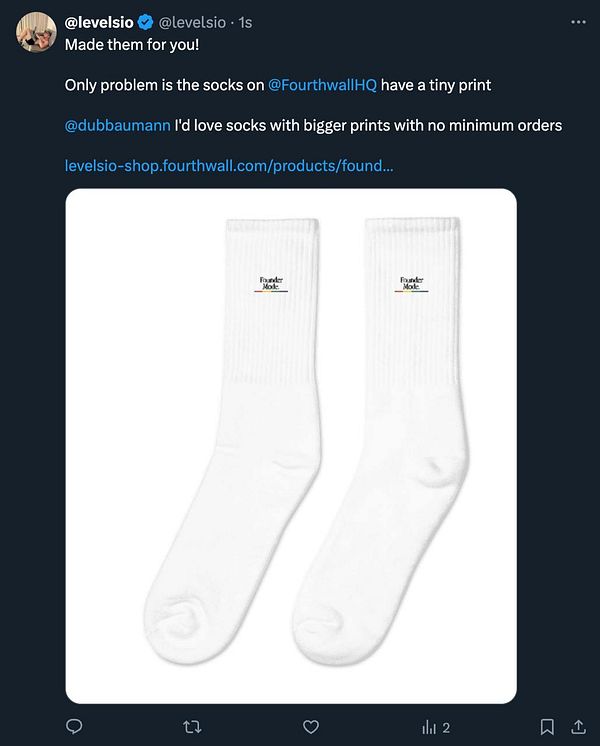600x746 pixels.
Task: Click the view count number 2
Action: click(446, 727)
